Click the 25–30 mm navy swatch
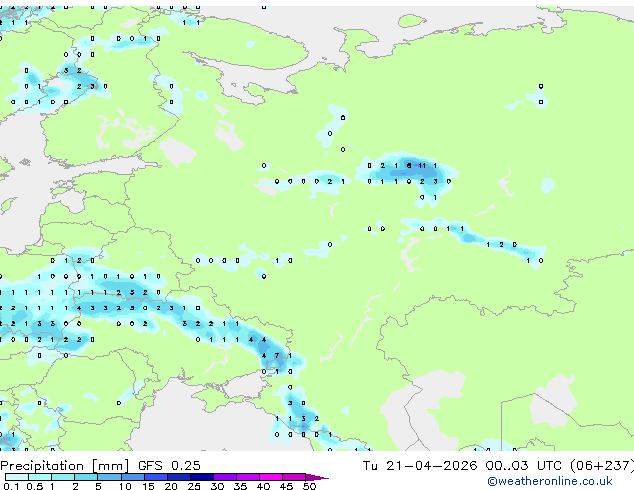Screen dimensions: 634x490 pyautogui.click(x=202, y=477)
